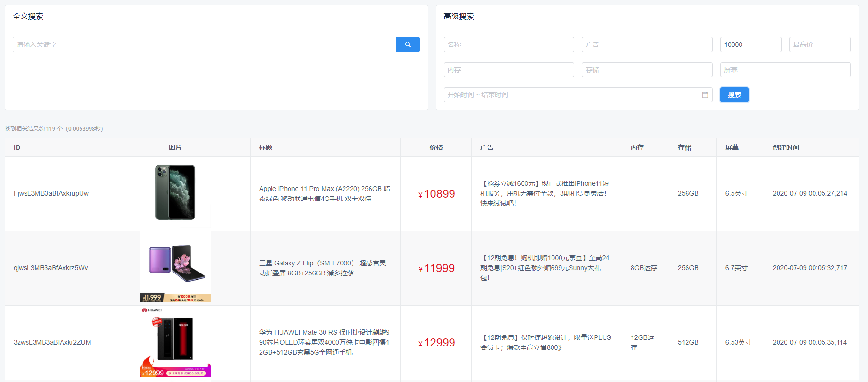Select ID 3zwsL3MB3aBfAxkr2ZUM
The height and width of the screenshot is (382, 868).
(x=53, y=342)
